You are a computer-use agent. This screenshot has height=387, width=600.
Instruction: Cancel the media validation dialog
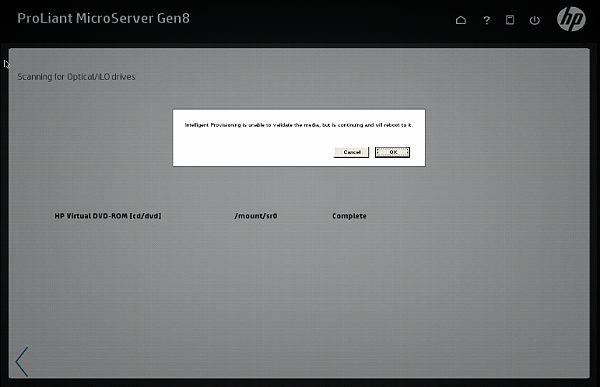pyautogui.click(x=351, y=152)
